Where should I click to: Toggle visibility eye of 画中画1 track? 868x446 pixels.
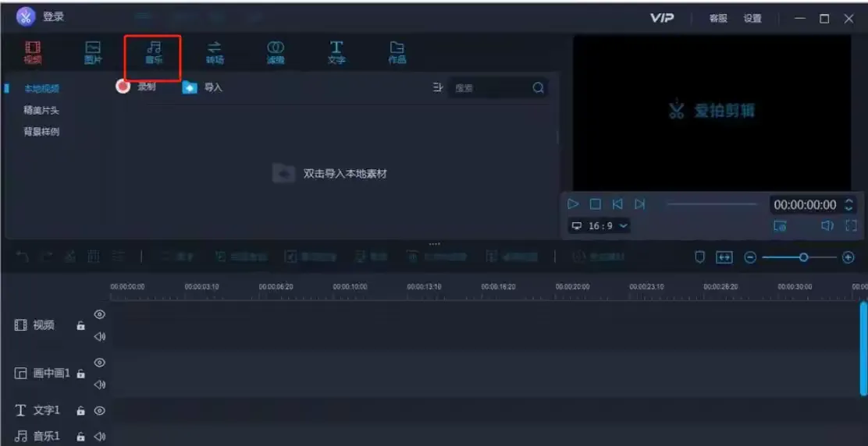pos(100,363)
